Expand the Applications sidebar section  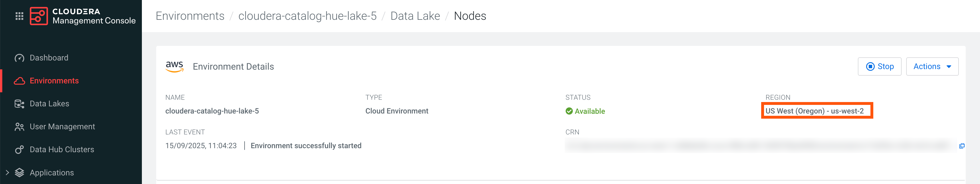[7, 173]
